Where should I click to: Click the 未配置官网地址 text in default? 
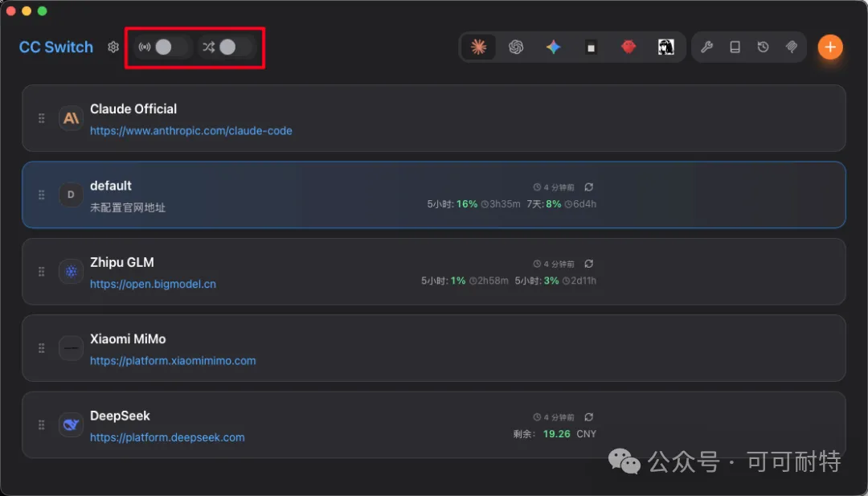[x=128, y=208]
